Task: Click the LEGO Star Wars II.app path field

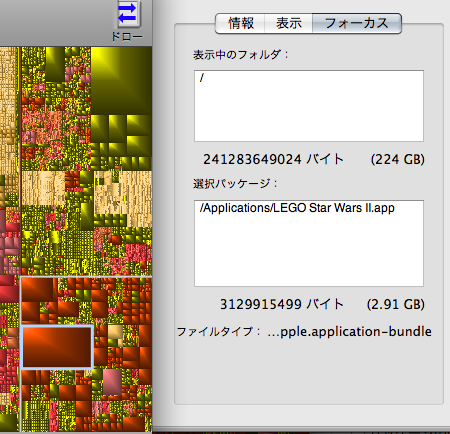Action: pyautogui.click(x=309, y=243)
